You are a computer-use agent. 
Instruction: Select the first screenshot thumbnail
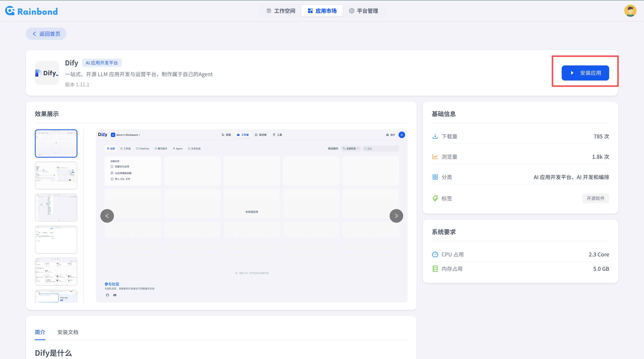click(x=56, y=143)
